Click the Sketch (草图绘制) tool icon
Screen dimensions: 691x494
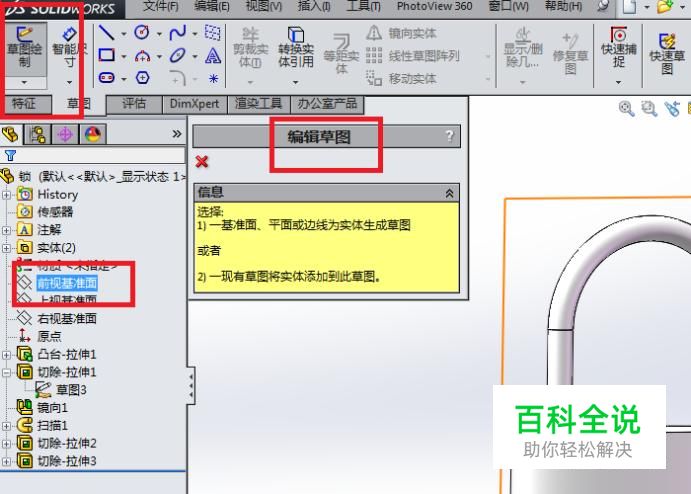pos(25,48)
